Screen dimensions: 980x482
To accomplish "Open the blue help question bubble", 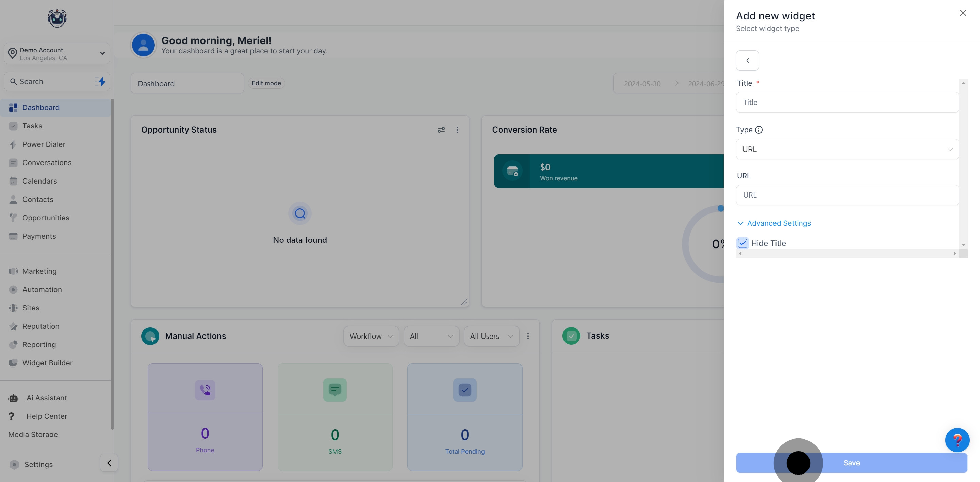I will coord(957,440).
